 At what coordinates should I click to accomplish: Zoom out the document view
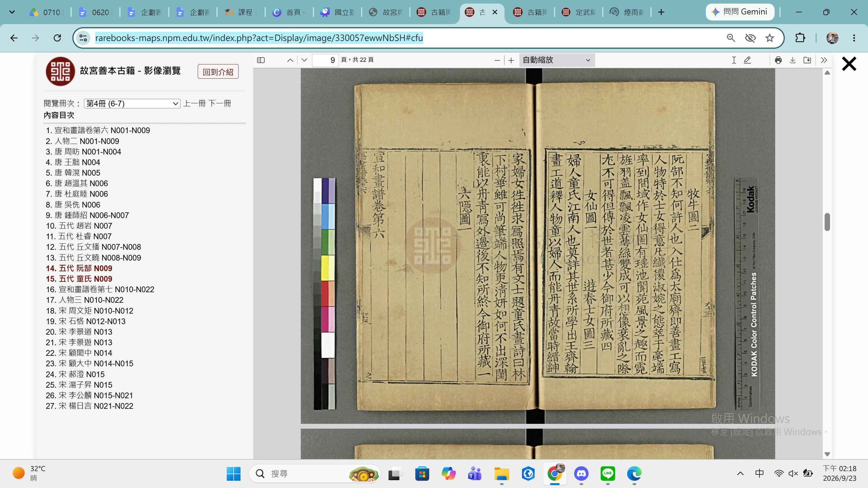coord(497,60)
